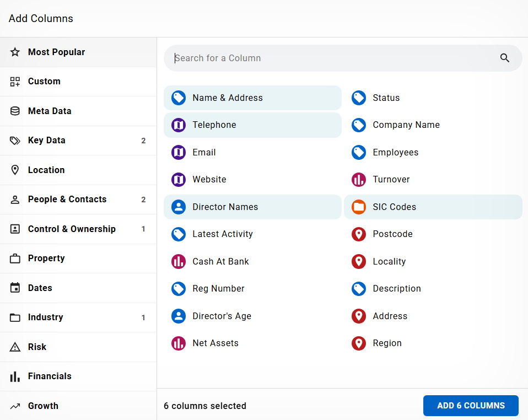This screenshot has height=420, width=528.
Task: Click the Financials bar chart icon
Action: point(15,376)
